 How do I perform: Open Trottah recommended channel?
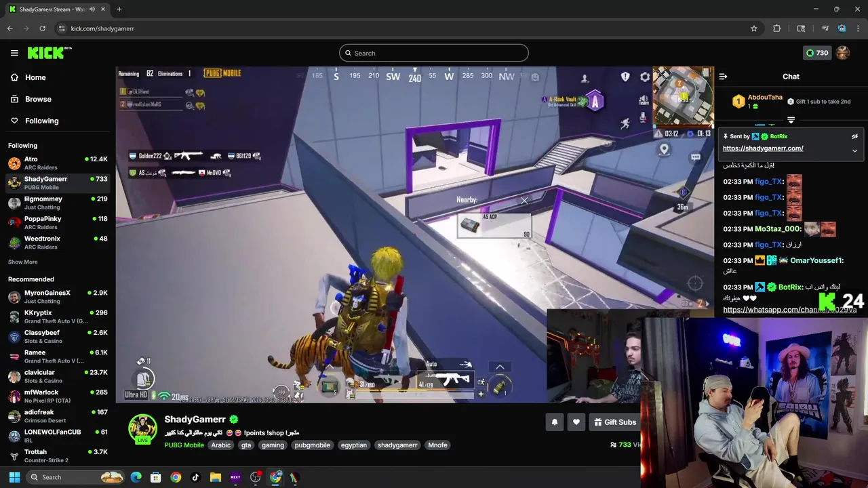pos(58,455)
